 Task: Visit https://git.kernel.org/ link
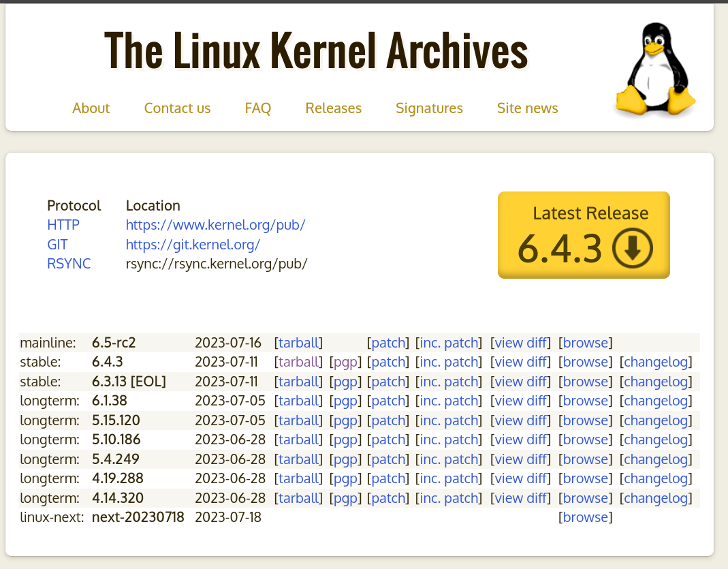click(x=193, y=245)
